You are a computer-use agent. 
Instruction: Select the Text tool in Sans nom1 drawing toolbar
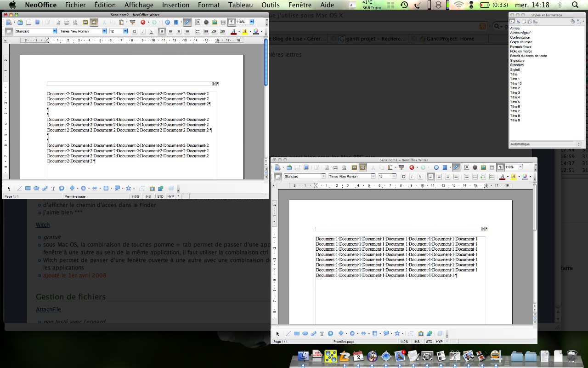pyautogui.click(x=322, y=333)
